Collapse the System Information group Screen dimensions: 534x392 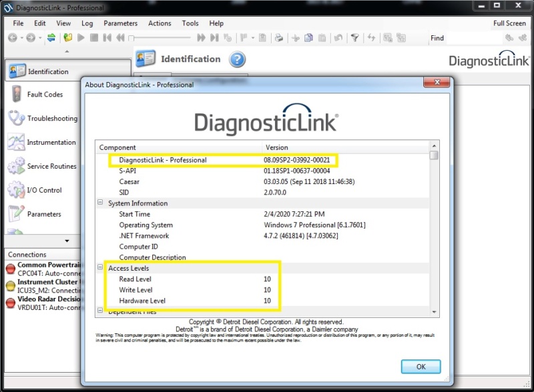click(100, 202)
